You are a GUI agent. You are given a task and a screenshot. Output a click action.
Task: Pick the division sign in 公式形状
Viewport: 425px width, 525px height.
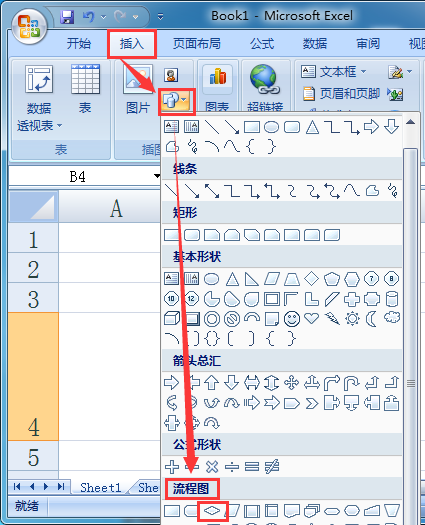(x=232, y=466)
